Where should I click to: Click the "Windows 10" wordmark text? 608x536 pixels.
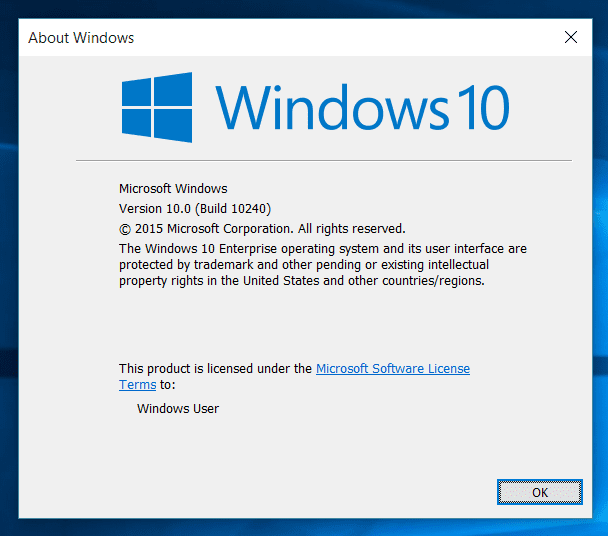coord(362,107)
